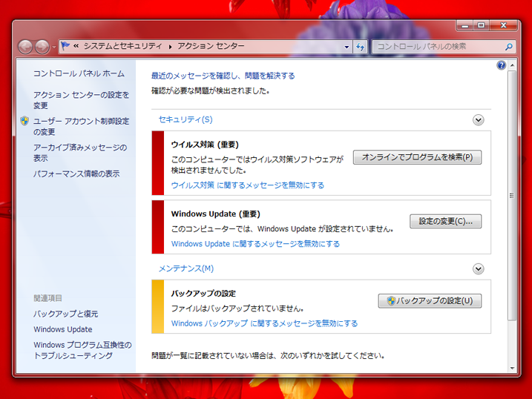Open Windows プログラム互換性のトラブルシューティング
Screen dimensions: 532x399
pyautogui.click(x=82, y=350)
